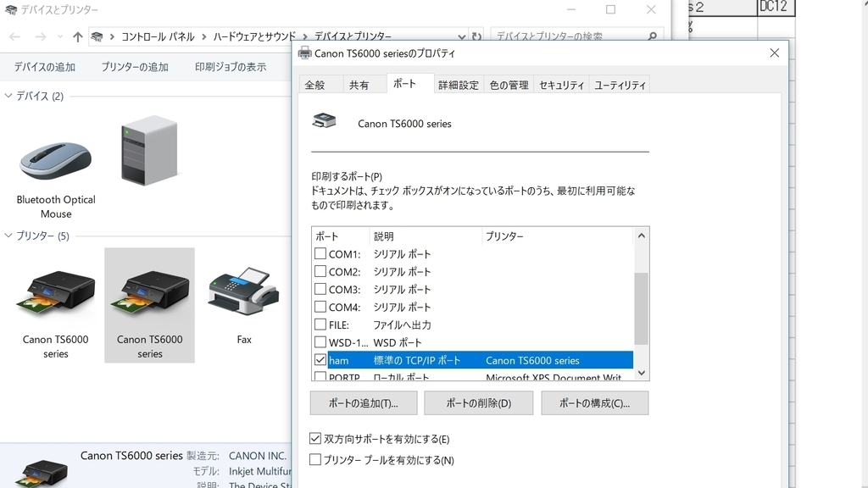Click the port list scroll up arrow
The image size is (868, 488).
(641, 236)
